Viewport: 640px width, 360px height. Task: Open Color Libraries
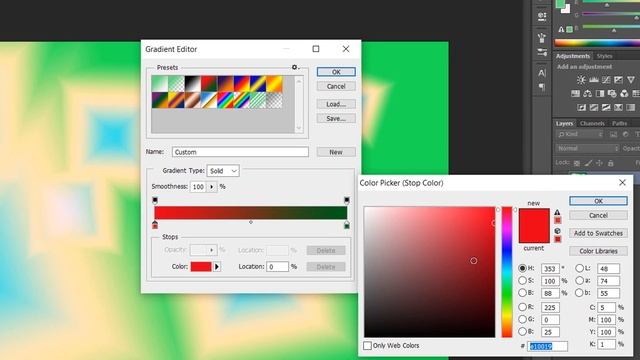(x=598, y=251)
